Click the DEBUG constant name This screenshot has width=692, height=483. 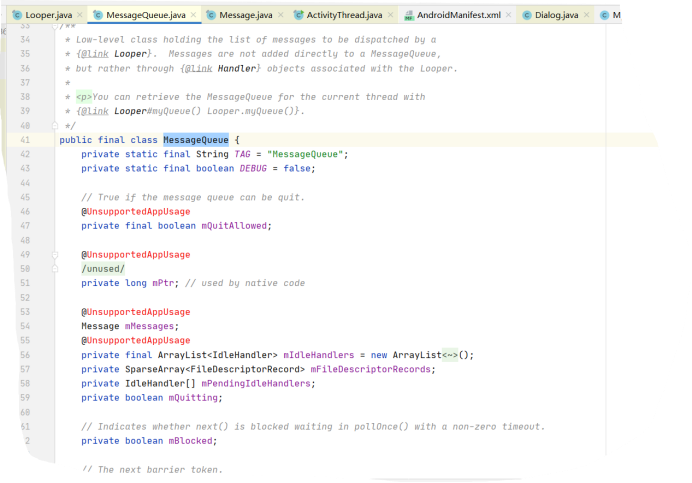point(253,168)
